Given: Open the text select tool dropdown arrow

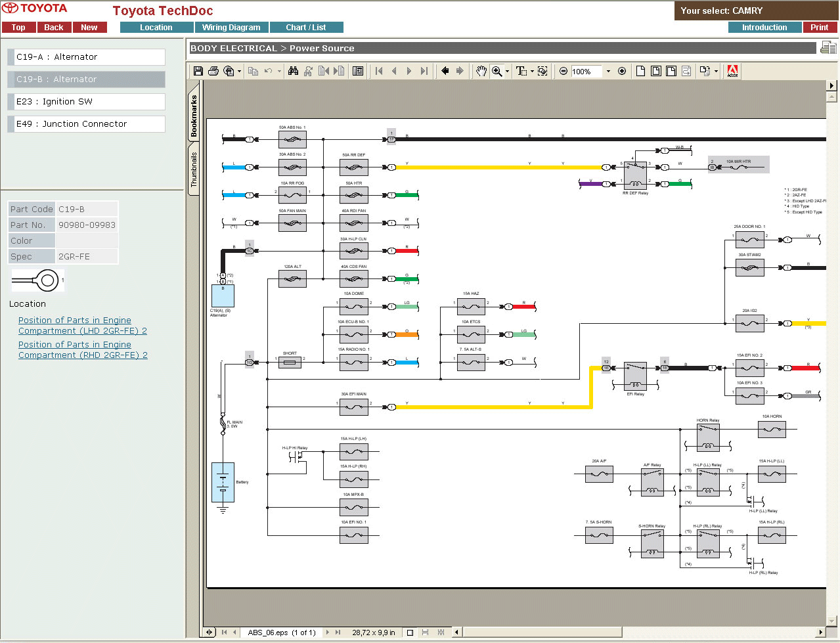Looking at the screenshot, I should click(531, 71).
